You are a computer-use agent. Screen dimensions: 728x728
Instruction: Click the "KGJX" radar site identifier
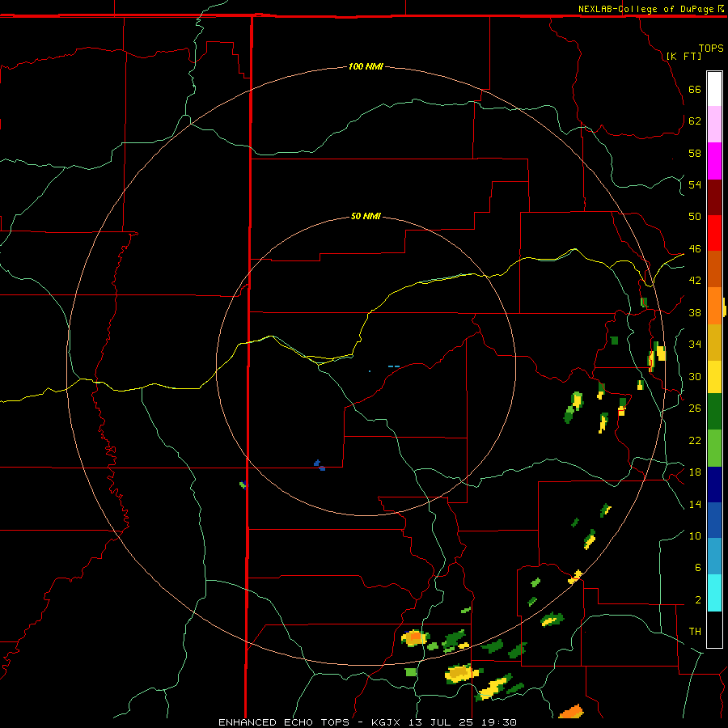pyautogui.click(x=385, y=722)
